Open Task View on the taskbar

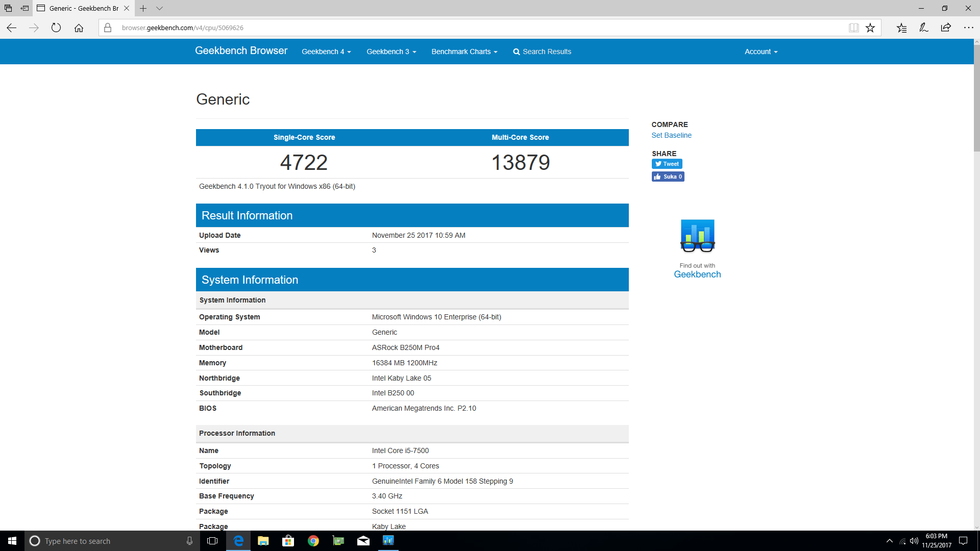point(212,541)
